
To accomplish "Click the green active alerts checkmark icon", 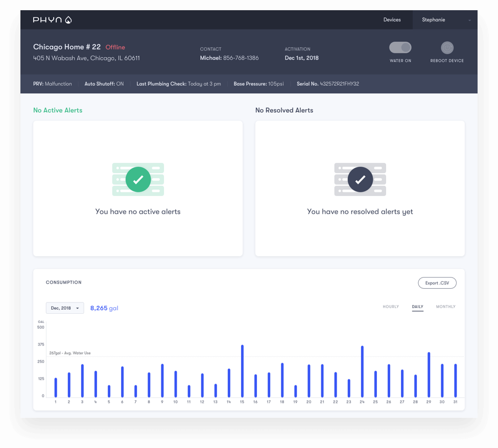I will point(138,179).
